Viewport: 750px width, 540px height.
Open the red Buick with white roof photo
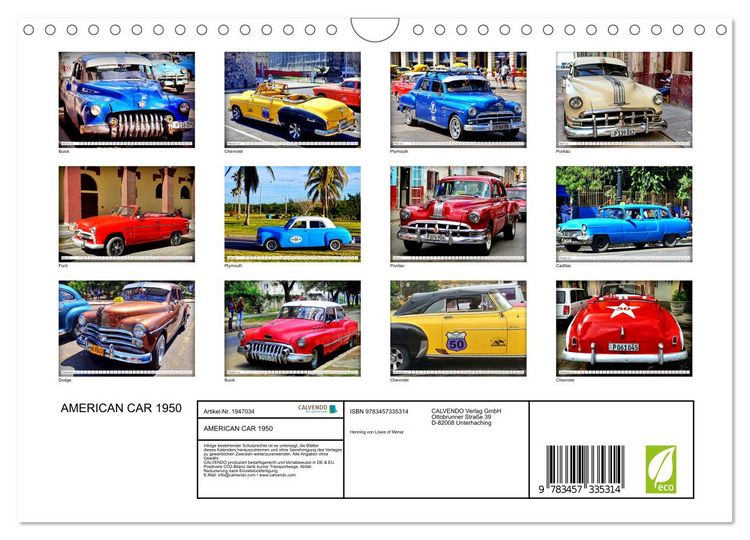pos(292,328)
